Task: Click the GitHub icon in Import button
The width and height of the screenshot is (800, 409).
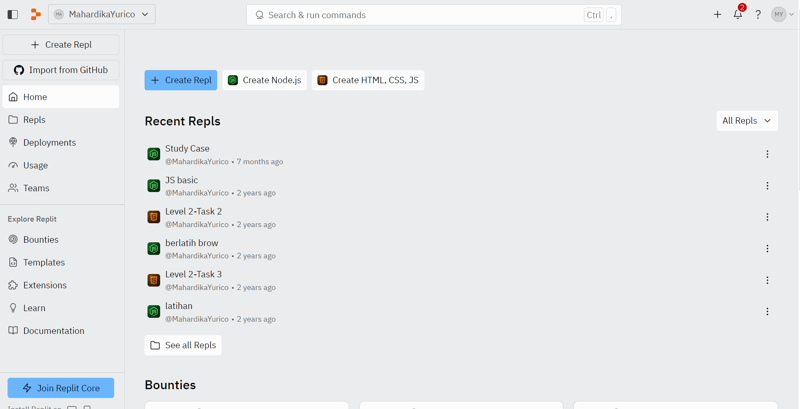Action: [x=19, y=70]
